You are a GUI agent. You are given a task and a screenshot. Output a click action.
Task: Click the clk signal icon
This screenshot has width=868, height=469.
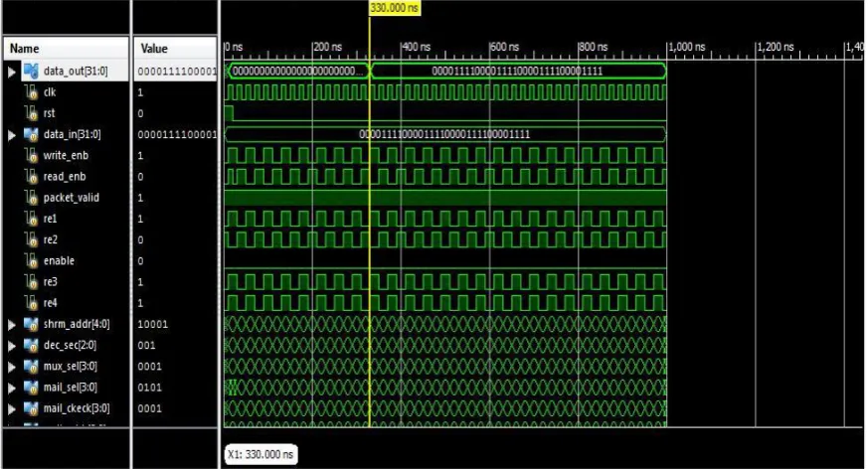[x=31, y=91]
